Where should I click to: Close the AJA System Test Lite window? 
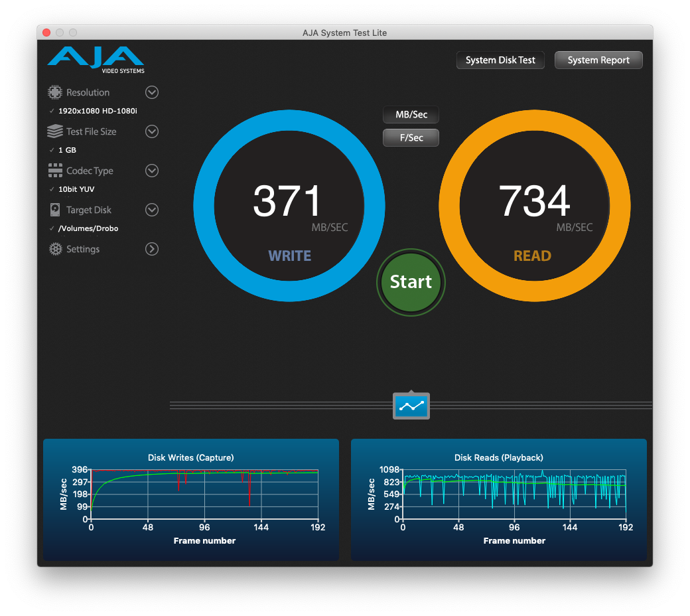(x=46, y=33)
